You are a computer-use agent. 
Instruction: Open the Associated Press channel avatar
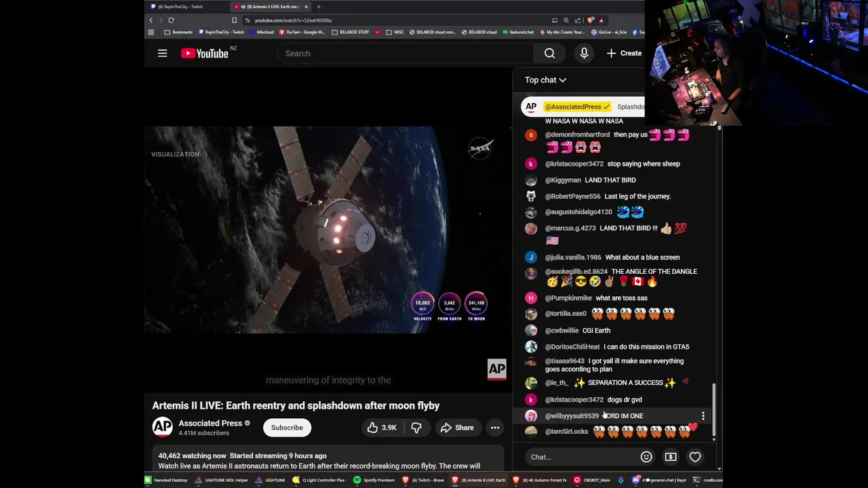[x=162, y=427]
